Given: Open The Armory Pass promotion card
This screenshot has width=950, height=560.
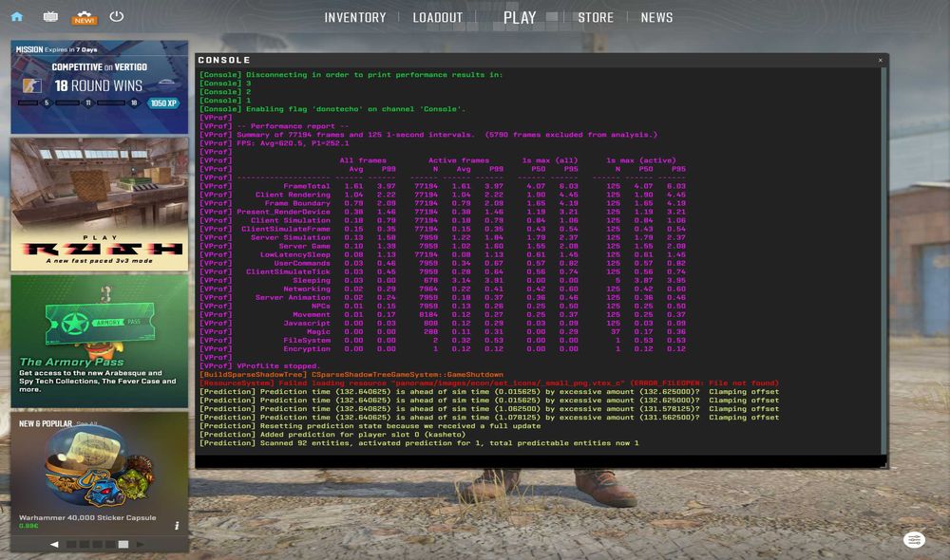Looking at the screenshot, I should [100, 341].
